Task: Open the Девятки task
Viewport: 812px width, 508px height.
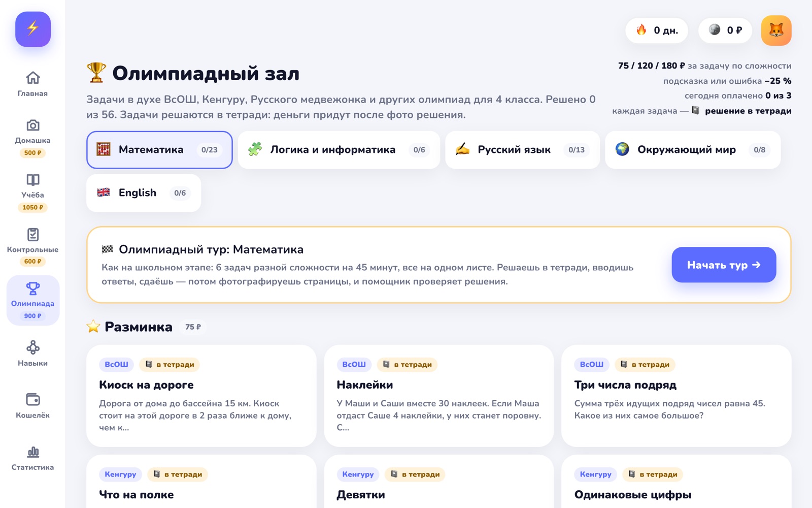Action: 439,482
